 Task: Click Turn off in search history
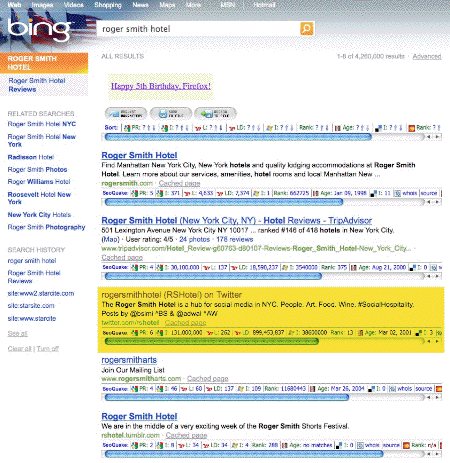(48, 349)
